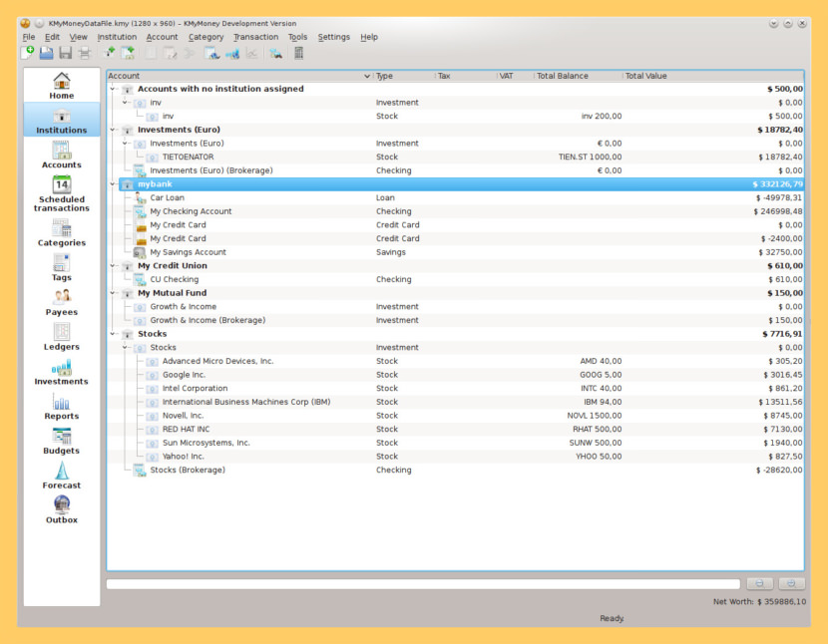Viewport: 828px width, 644px height.
Task: Open the Institutions view in sidebar
Action: pyautogui.click(x=62, y=121)
